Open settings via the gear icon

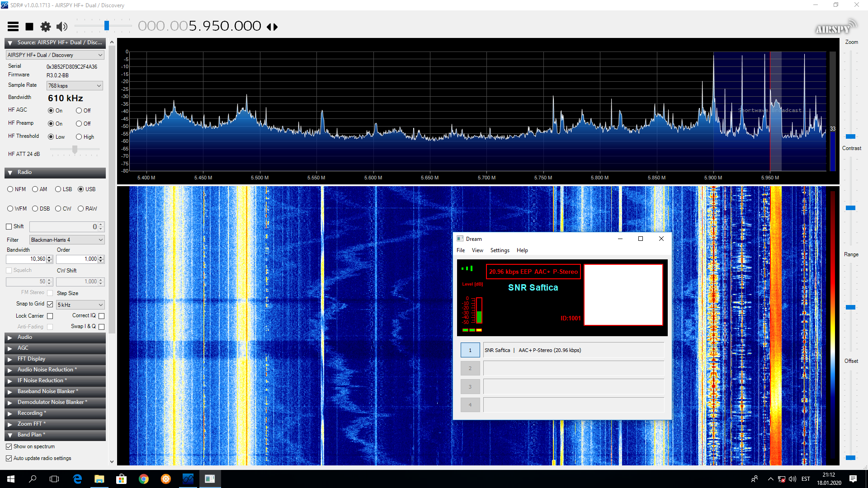(x=46, y=27)
